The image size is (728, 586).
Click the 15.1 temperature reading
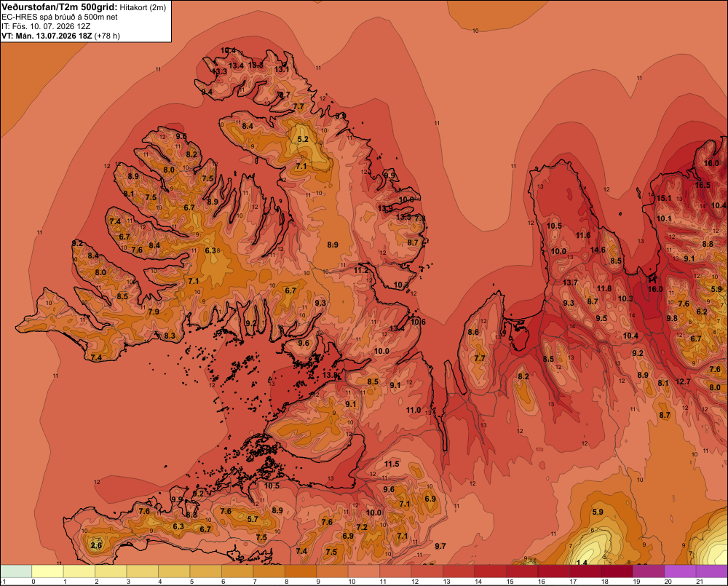664,198
